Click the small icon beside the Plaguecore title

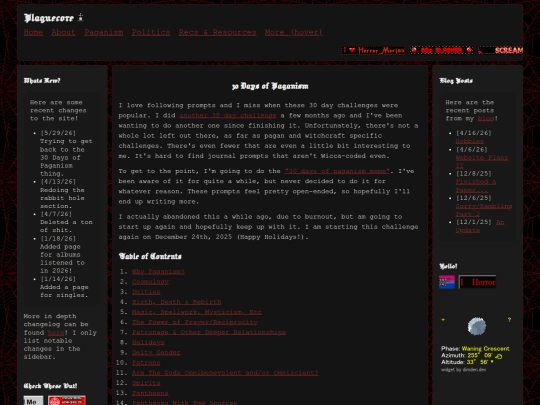tap(81, 17)
